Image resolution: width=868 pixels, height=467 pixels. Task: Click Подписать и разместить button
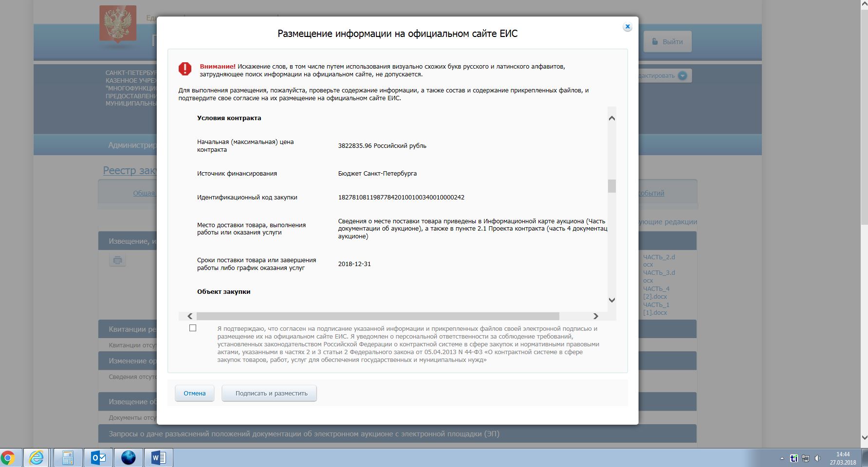[x=269, y=393]
